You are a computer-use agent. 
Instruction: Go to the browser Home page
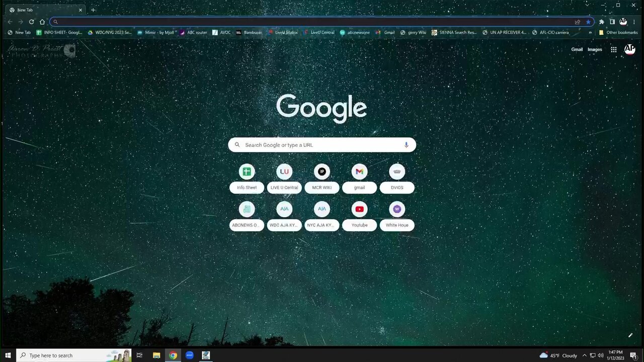coord(42,22)
